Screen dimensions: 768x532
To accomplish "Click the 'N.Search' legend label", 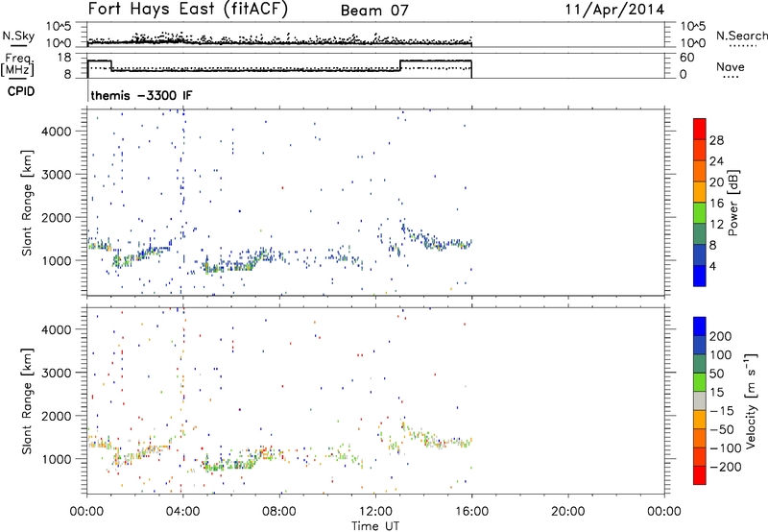I will click(741, 36).
